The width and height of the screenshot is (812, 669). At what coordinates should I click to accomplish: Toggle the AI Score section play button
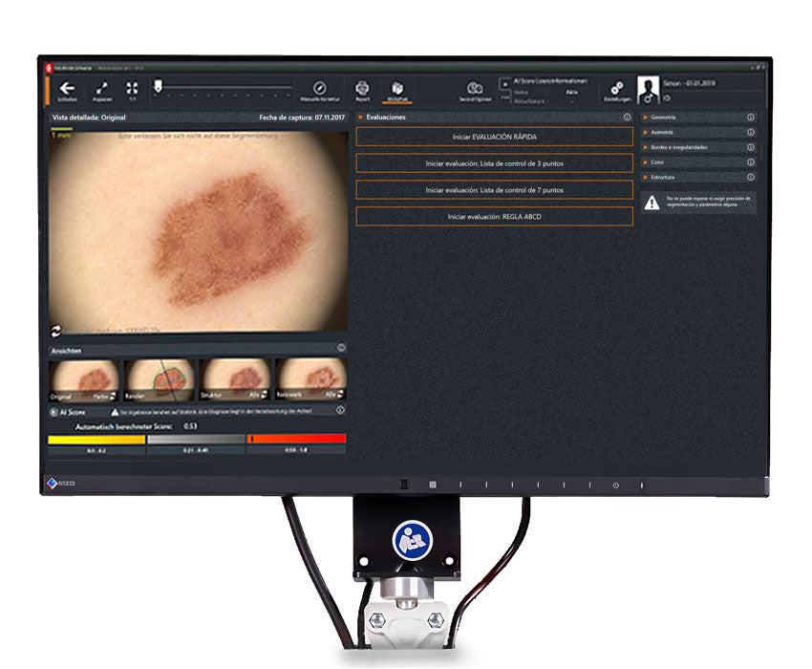click(54, 411)
